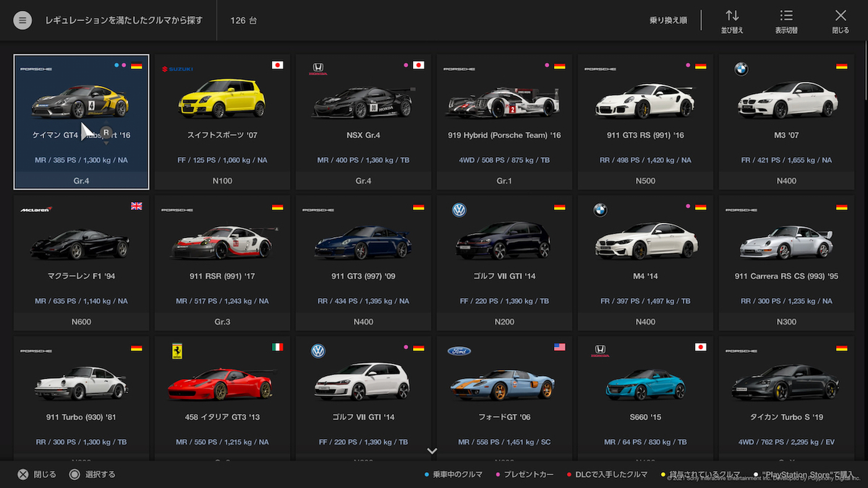
Task: Click the Volkswagen logo on dark Golf card
Action: (x=459, y=210)
